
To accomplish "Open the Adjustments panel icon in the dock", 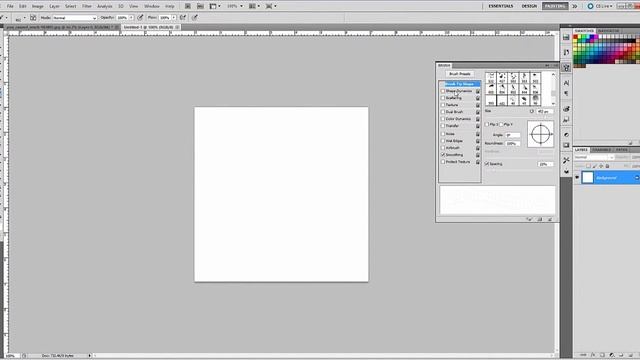I will pyautogui.click(x=566, y=135).
